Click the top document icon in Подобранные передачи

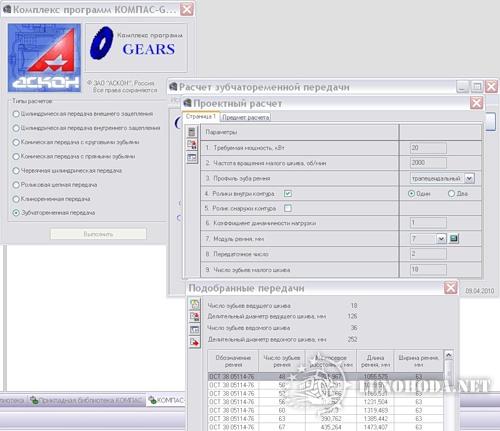[x=194, y=304]
